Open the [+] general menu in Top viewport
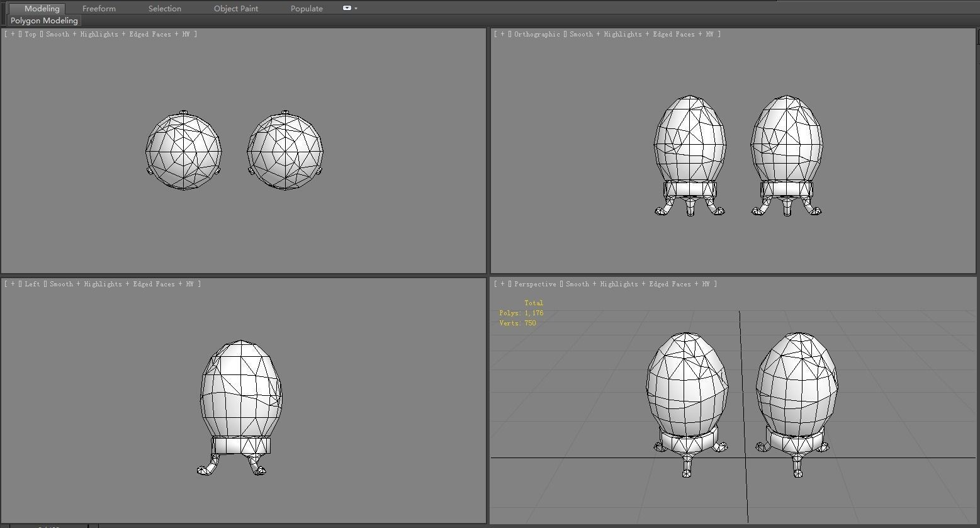Screen dimensions: 980x528 (x=13, y=34)
